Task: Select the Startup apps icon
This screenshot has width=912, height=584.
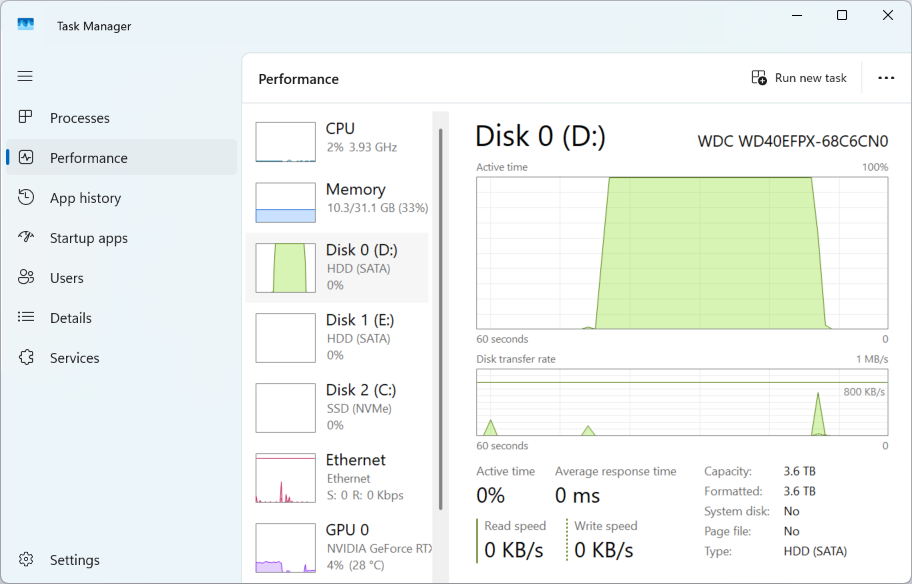Action: coord(27,238)
